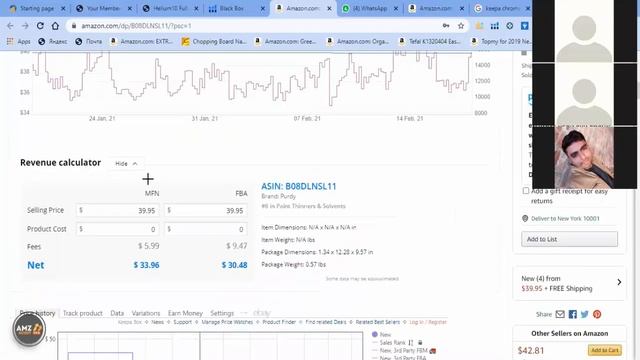Add the $42.81 offer to cart
The image size is (640, 360).
coord(605,350)
